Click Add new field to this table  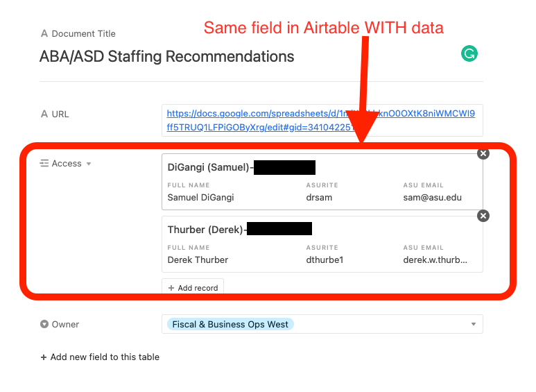[100, 357]
